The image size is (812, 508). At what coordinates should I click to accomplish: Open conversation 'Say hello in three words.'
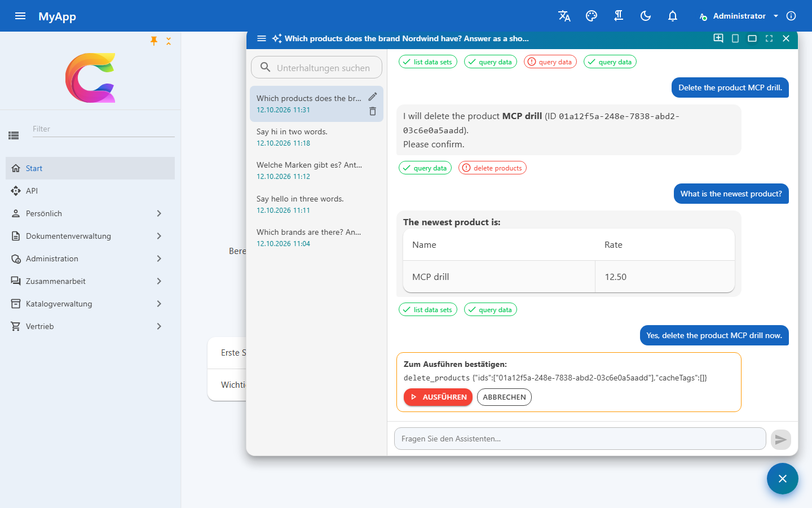point(316,204)
